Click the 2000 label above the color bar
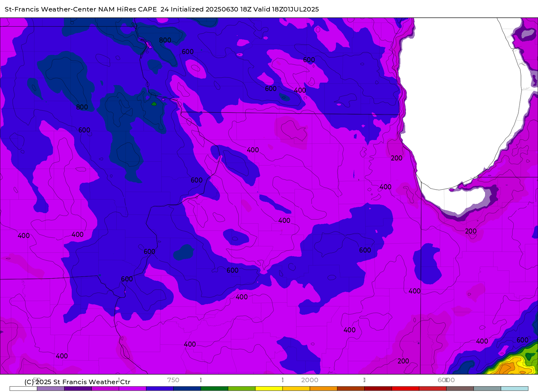 310,380
